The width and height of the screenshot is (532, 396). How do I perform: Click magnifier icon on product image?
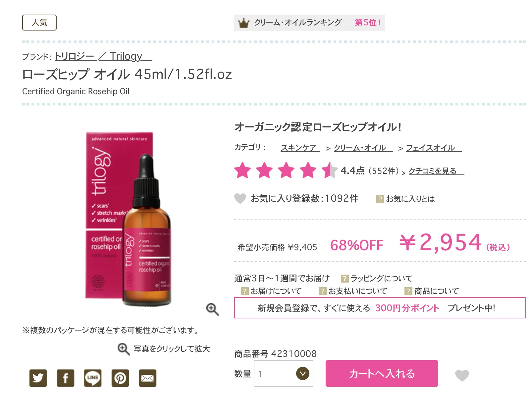point(212,309)
